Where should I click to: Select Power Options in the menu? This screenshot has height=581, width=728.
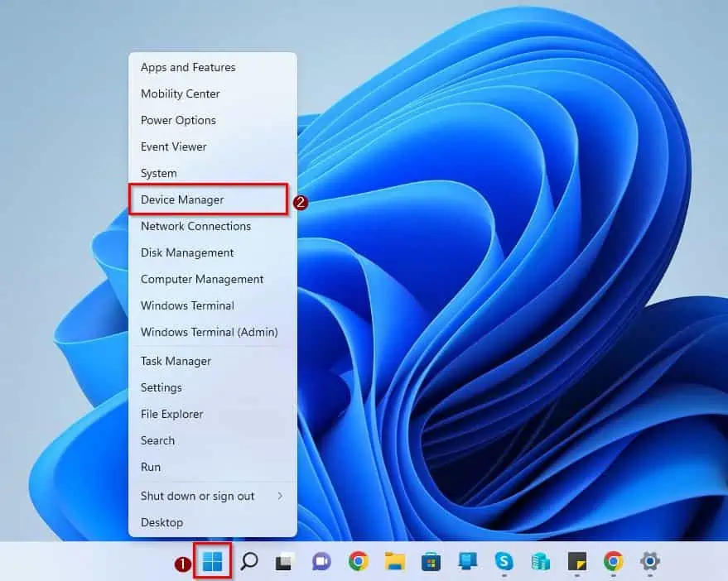point(213,120)
